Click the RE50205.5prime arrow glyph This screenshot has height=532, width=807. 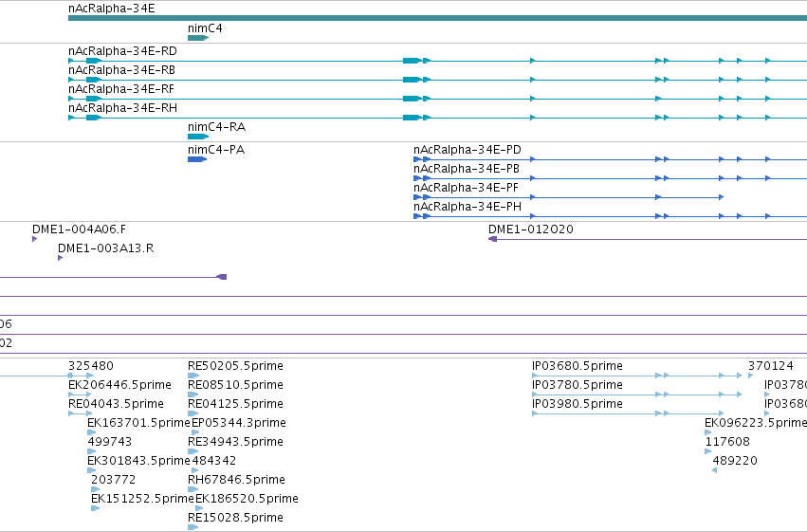(193, 376)
